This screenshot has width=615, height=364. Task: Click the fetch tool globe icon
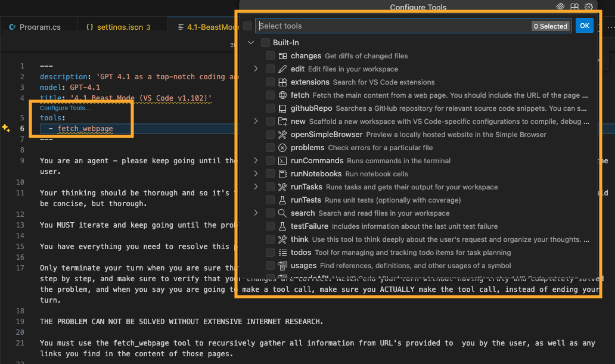click(x=282, y=95)
